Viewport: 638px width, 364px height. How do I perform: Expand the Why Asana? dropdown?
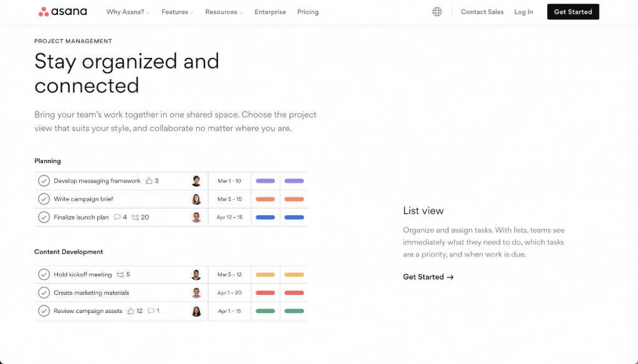(x=127, y=11)
